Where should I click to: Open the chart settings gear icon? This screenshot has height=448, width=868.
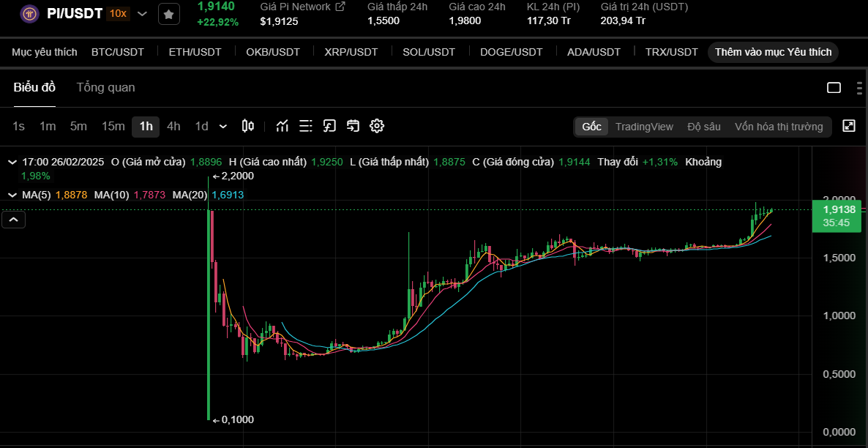(376, 125)
